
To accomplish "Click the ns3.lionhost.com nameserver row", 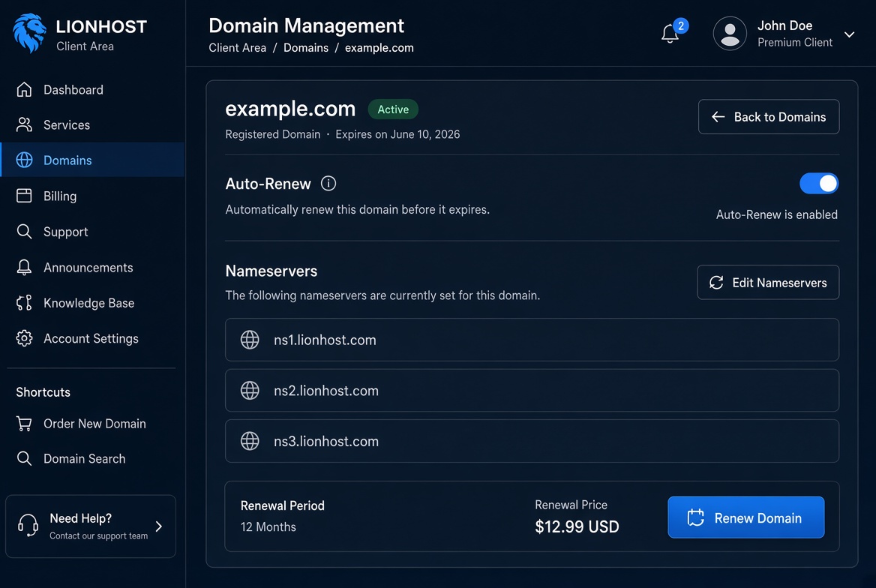I will (532, 441).
